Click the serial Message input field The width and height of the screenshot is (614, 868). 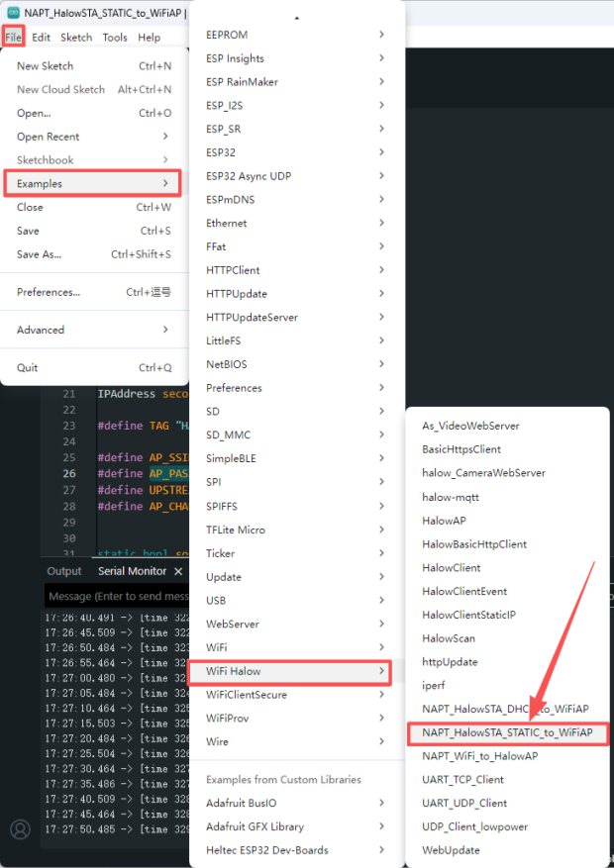[118, 596]
